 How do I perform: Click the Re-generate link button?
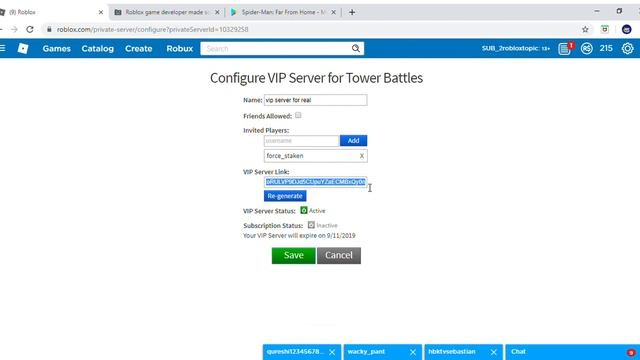[x=285, y=196]
